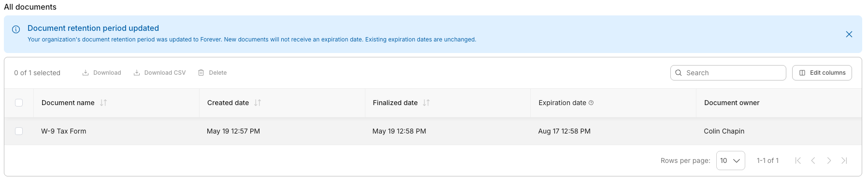Click the Document owner column header

(732, 103)
